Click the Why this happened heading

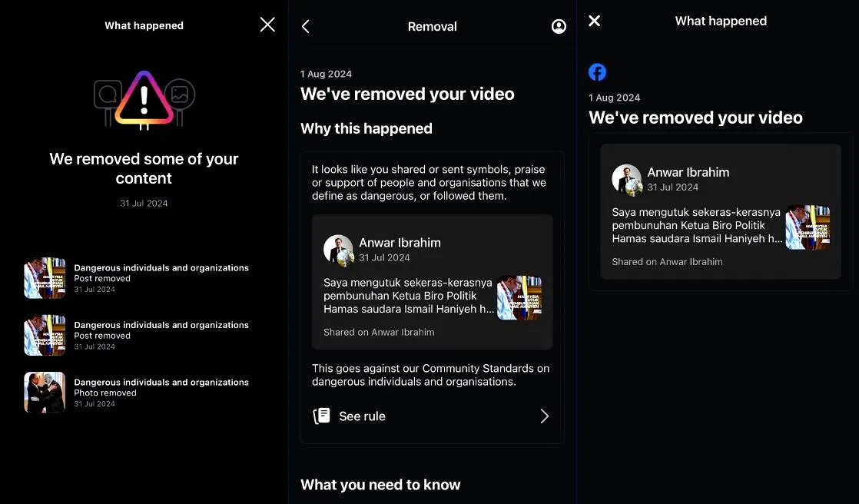[366, 128]
